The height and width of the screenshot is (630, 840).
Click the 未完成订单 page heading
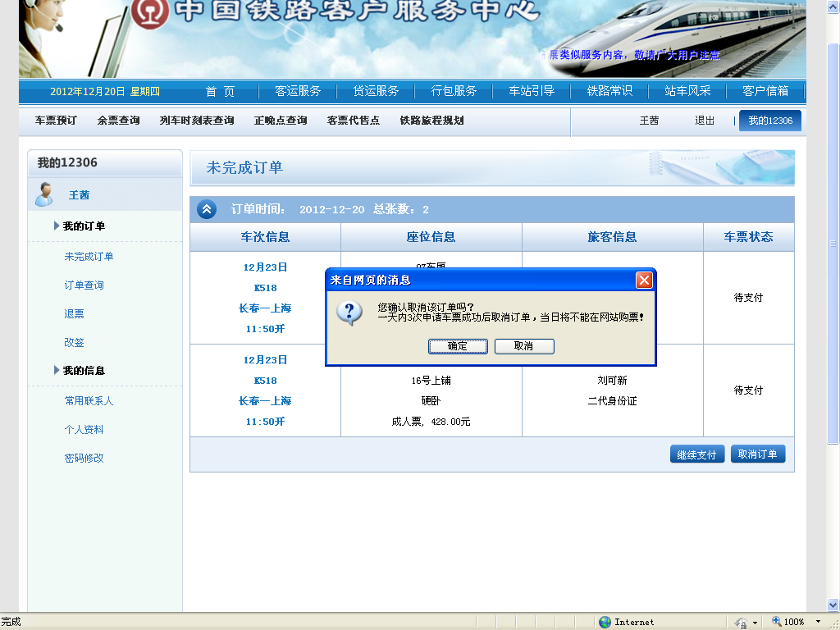pyautogui.click(x=244, y=167)
